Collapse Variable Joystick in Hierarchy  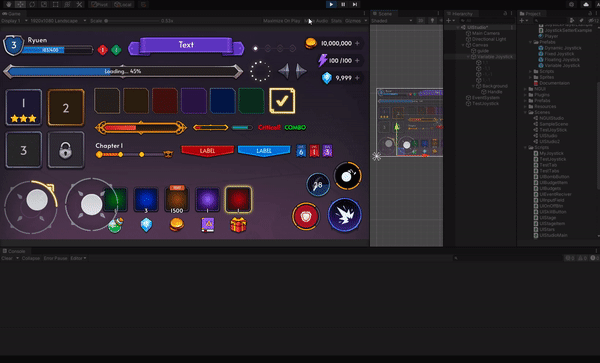point(468,57)
